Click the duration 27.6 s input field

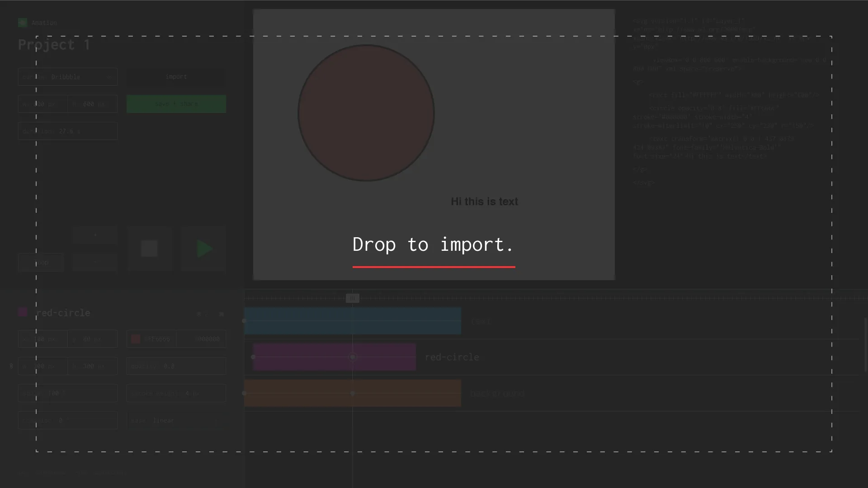67,131
